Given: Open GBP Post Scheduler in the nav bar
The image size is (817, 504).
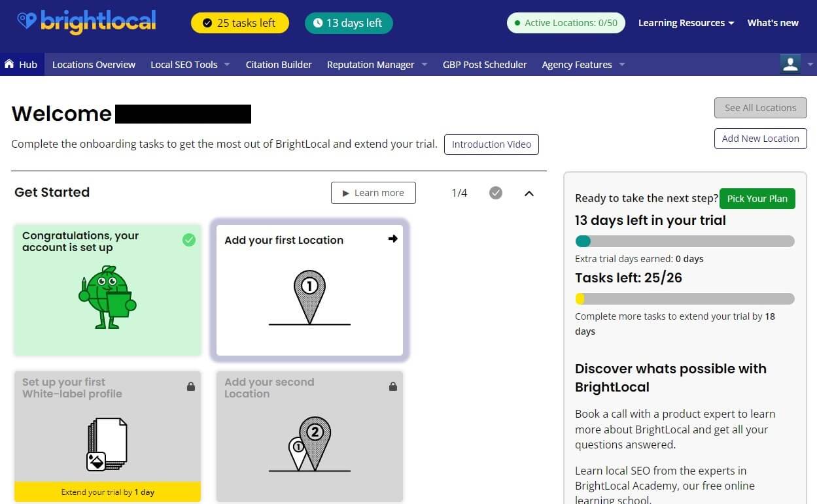Looking at the screenshot, I should pos(485,64).
